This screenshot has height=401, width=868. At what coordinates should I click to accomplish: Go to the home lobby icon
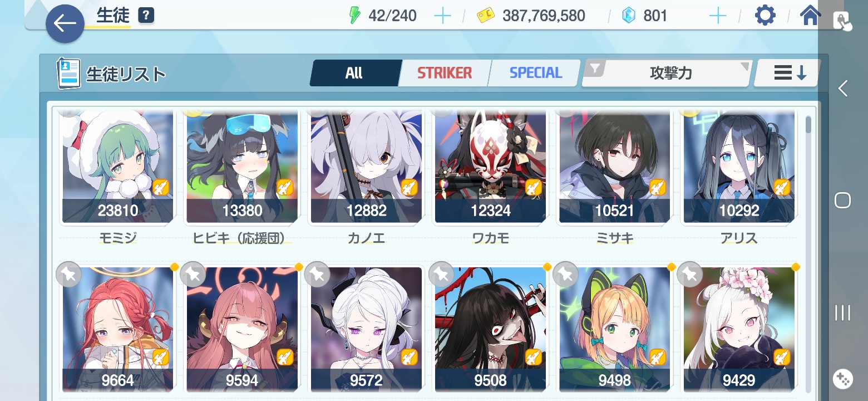click(811, 16)
